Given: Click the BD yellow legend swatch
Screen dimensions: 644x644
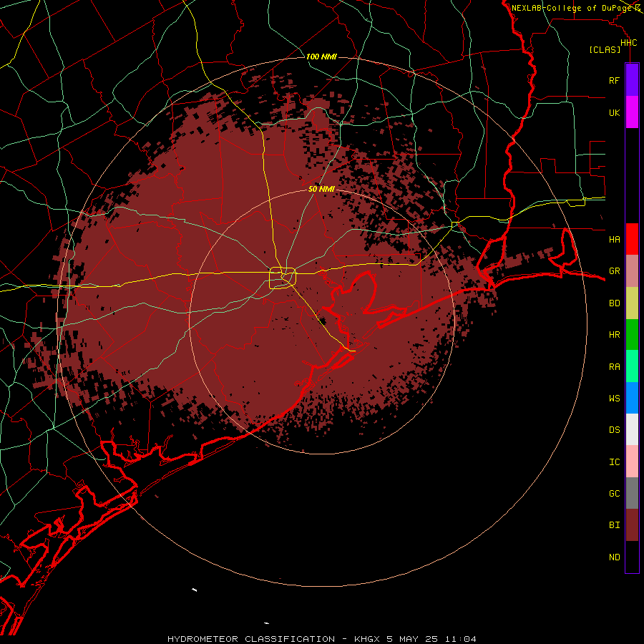Looking at the screenshot, I should [x=632, y=303].
